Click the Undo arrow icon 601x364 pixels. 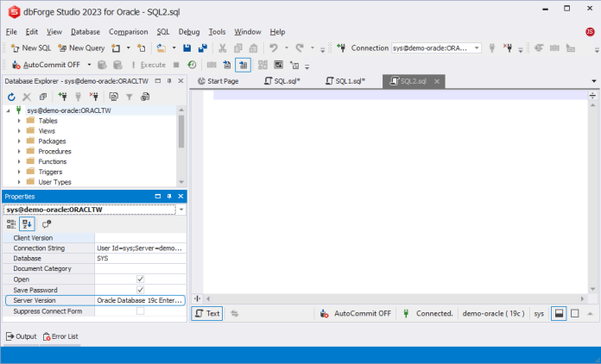(274, 48)
